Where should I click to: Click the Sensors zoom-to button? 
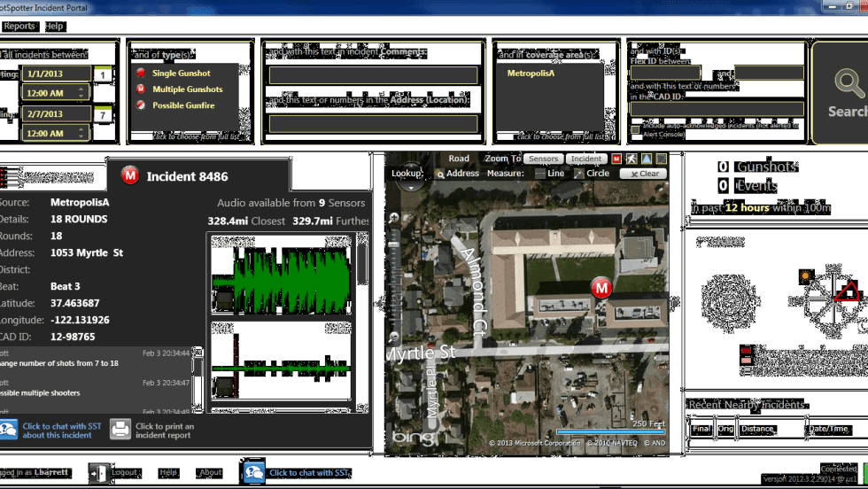click(x=542, y=159)
